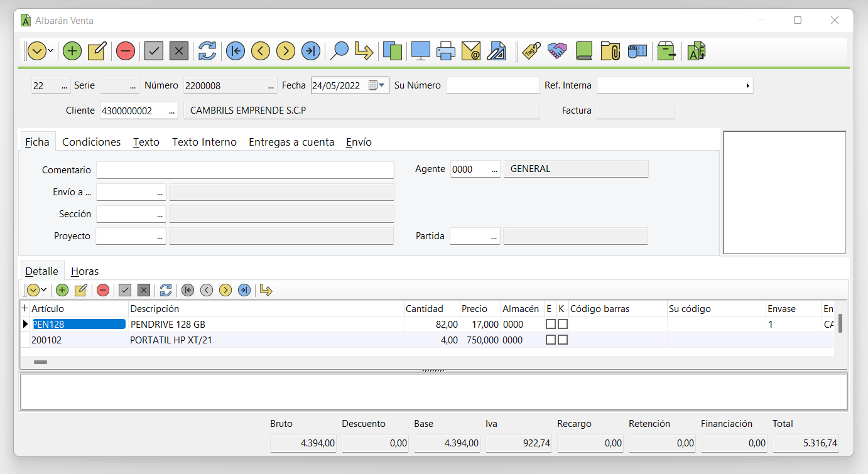The width and height of the screenshot is (868, 474).
Task: Expand the Ref. Interna arrow
Action: point(747,85)
